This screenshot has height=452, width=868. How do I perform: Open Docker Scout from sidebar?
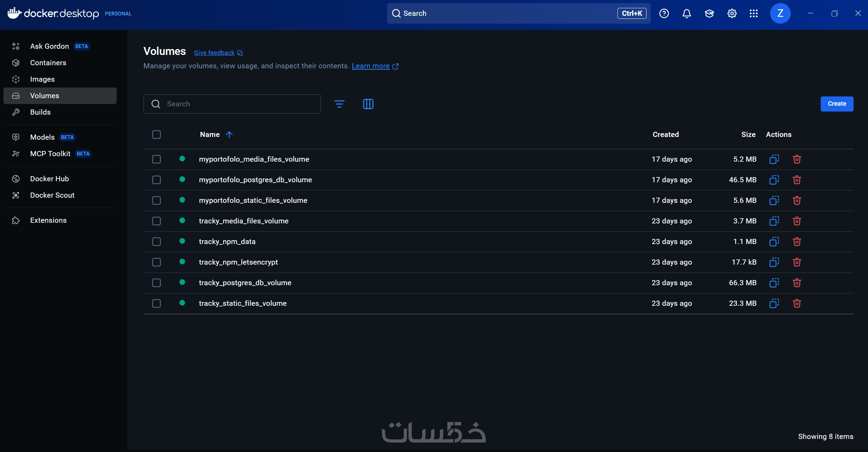pos(52,195)
